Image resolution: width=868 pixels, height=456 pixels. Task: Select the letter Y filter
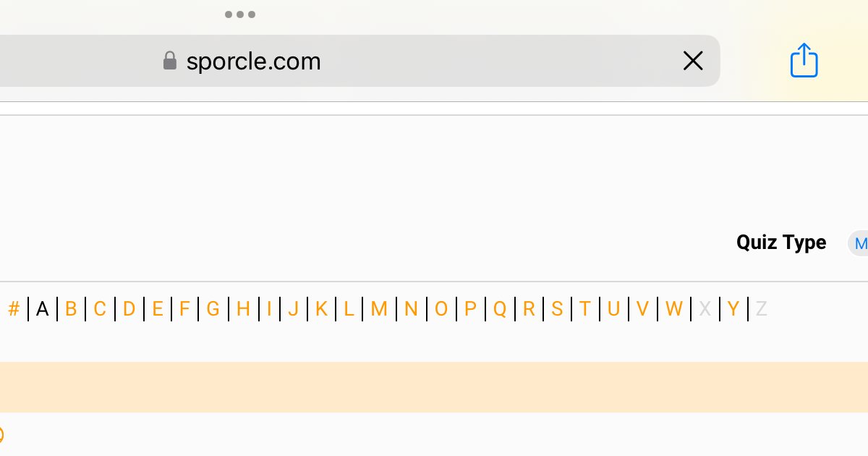(733, 309)
